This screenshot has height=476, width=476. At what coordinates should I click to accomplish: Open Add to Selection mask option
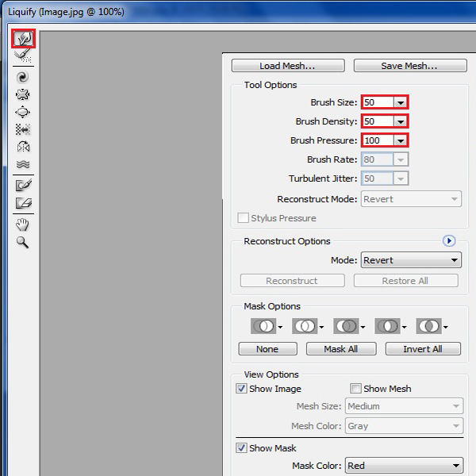pos(308,326)
